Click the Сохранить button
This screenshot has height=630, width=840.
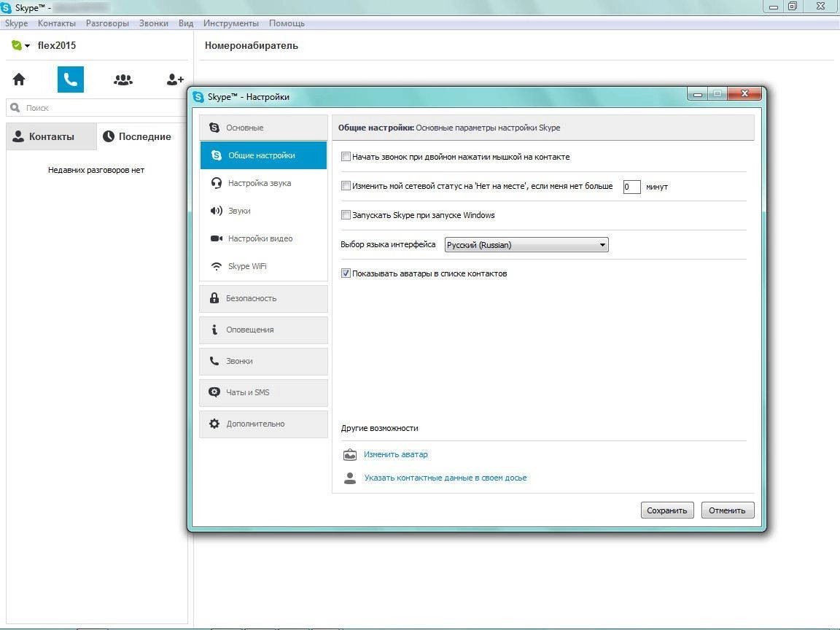point(667,510)
